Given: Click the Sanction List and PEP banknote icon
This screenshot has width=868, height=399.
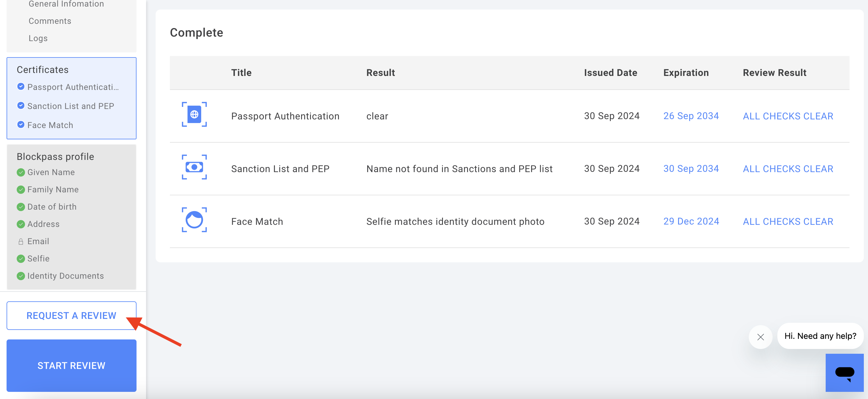Looking at the screenshot, I should [194, 167].
